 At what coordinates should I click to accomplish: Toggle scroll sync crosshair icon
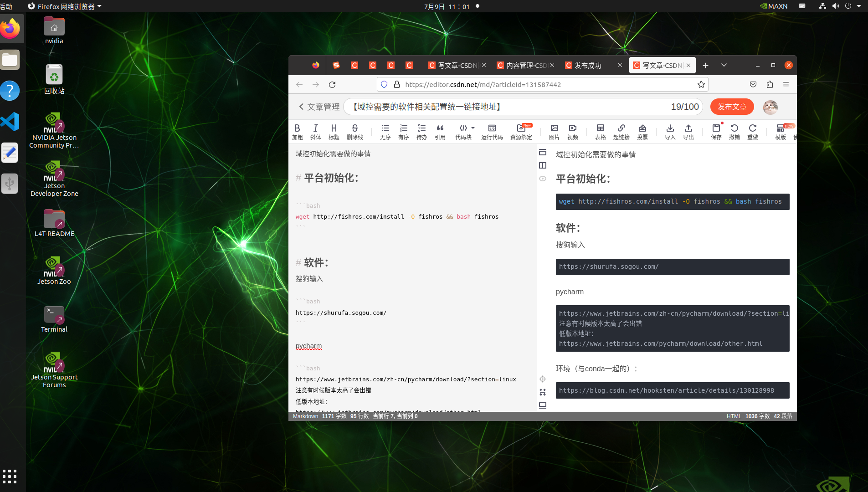(x=543, y=379)
